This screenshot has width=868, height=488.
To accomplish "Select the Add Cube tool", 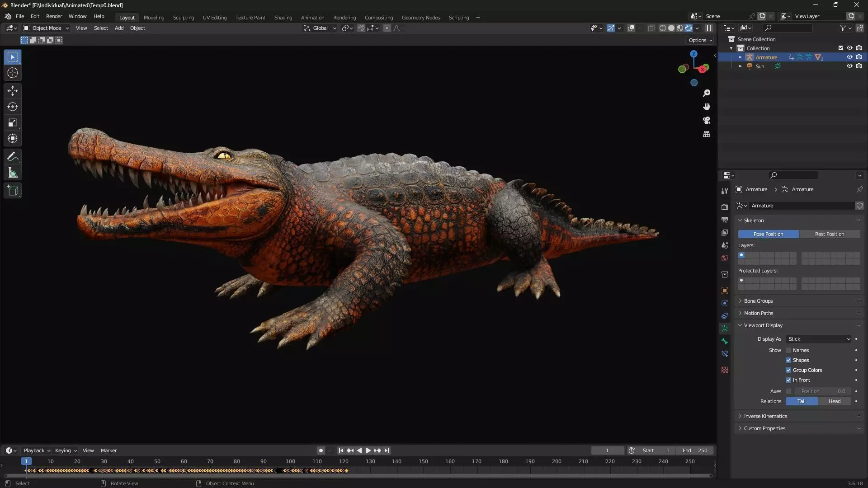I will coord(13,191).
